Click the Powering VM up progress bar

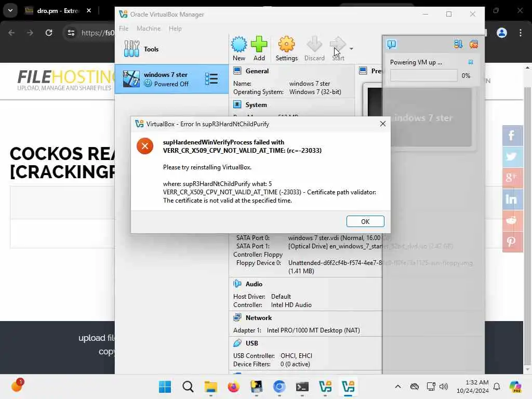(x=423, y=75)
